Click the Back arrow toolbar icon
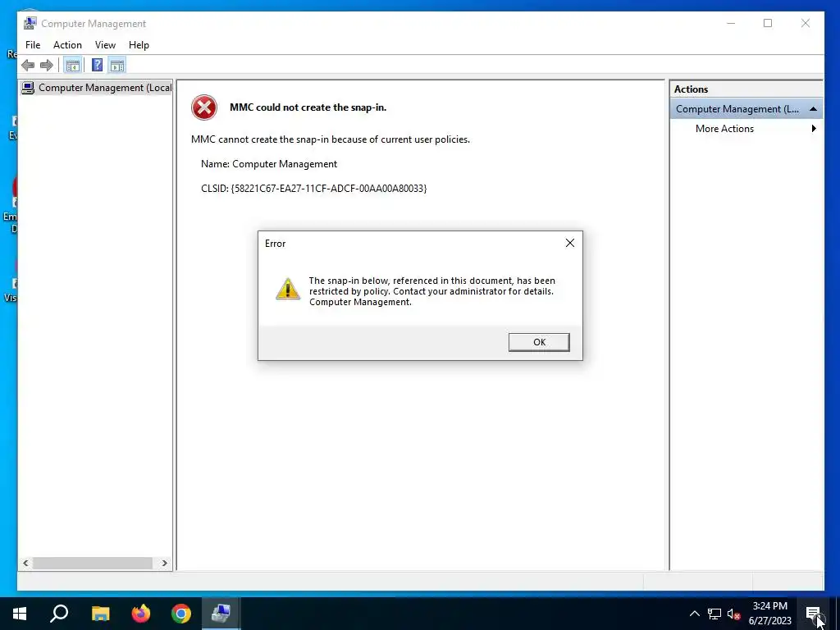 coord(28,66)
